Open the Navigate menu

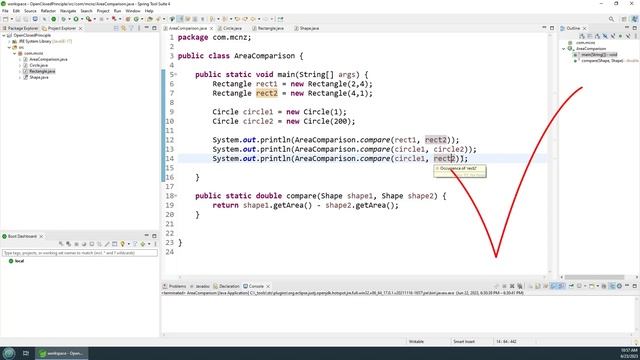coord(68,11)
